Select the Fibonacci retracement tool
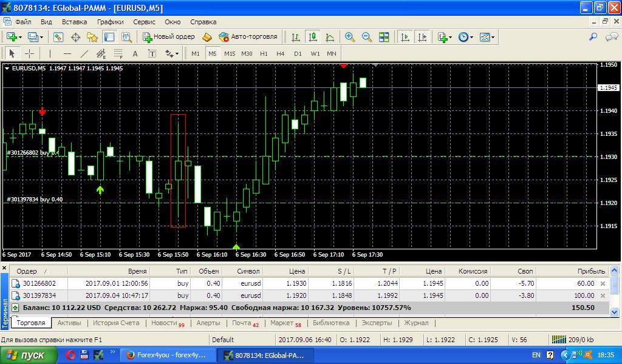Image resolution: width=622 pixels, height=364 pixels. (118, 53)
